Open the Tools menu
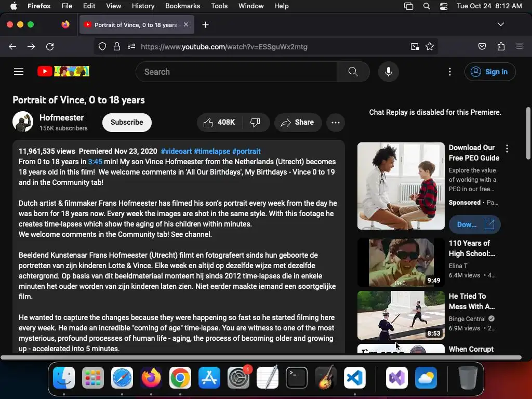Screen dimensions: 532x399 219,6
